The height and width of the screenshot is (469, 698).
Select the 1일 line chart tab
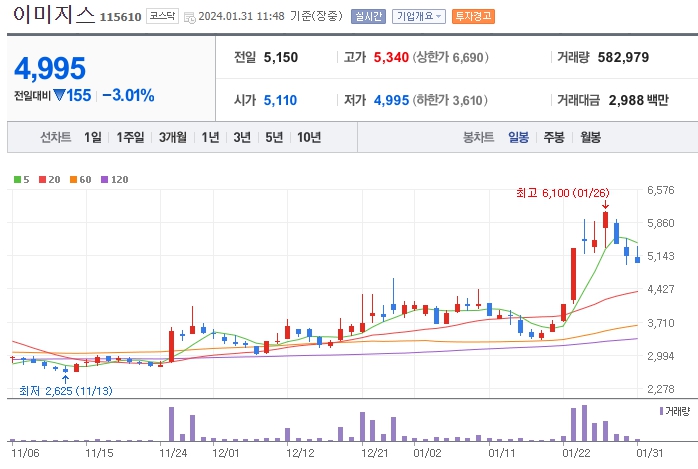pyautogui.click(x=93, y=137)
